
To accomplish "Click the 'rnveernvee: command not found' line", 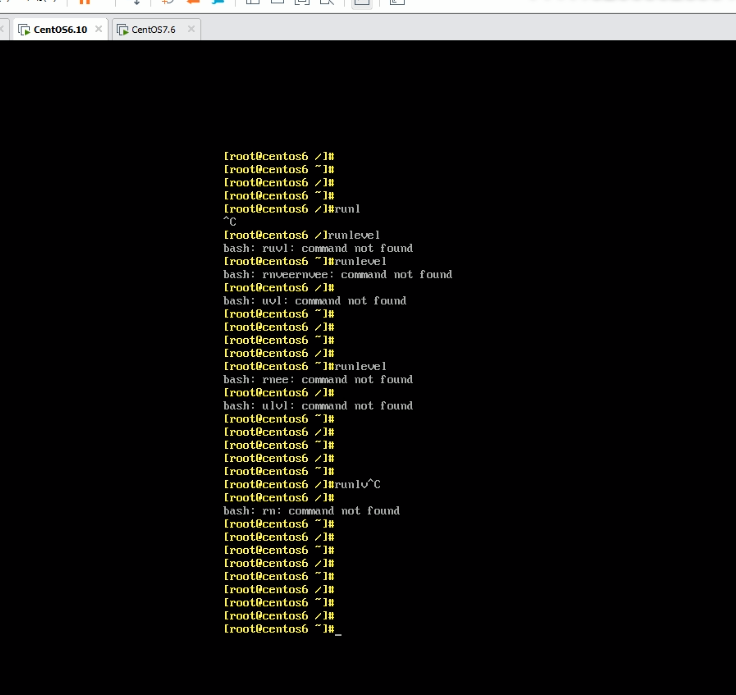I will pyautogui.click(x=337, y=274).
